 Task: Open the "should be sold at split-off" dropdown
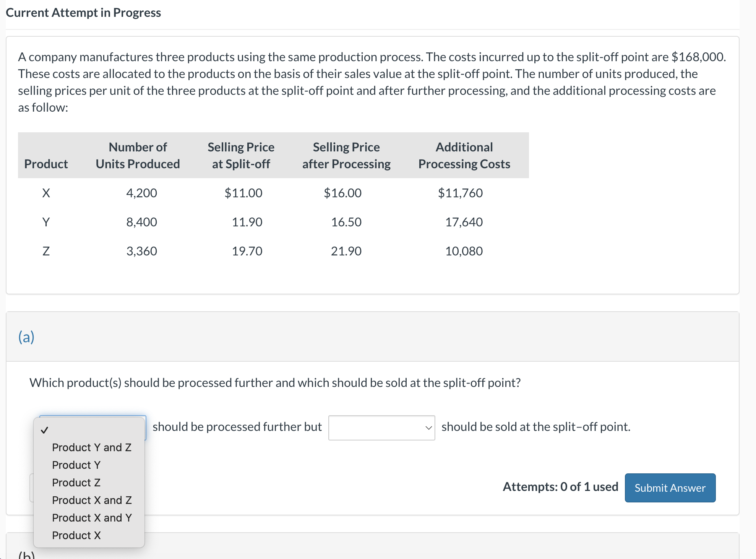click(381, 428)
